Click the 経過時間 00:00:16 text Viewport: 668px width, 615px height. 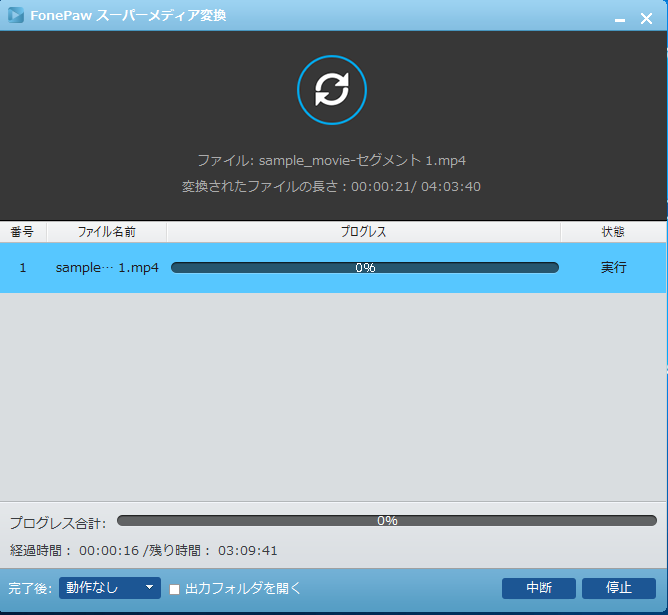pyautogui.click(x=75, y=550)
